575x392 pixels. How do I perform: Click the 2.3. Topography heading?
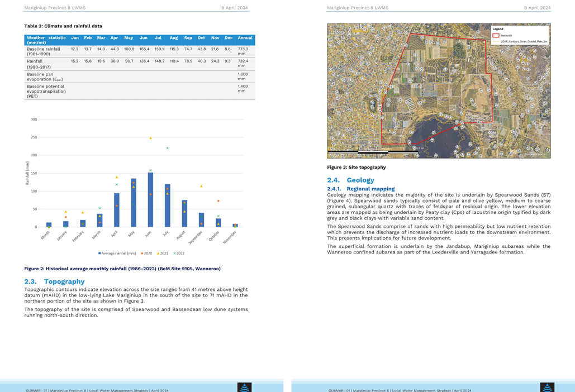click(x=54, y=281)
